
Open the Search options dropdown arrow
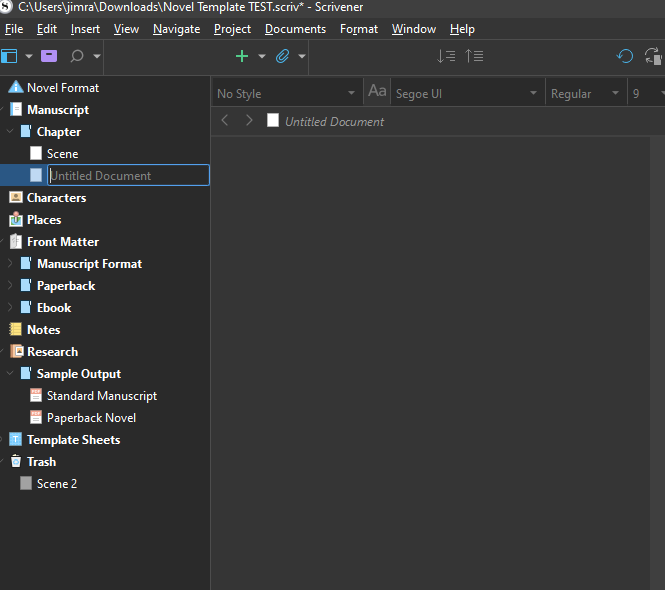(97, 56)
